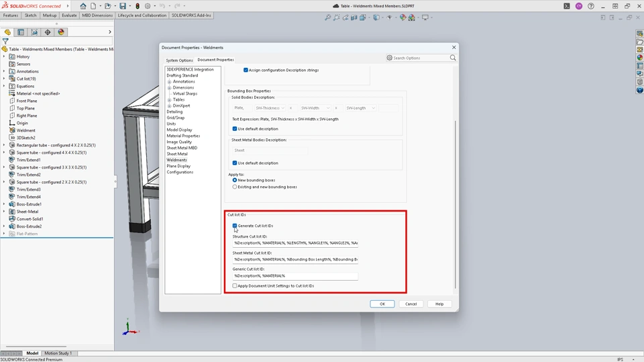Uncheck Generate Cut list IDs
The width and height of the screenshot is (644, 362).
[235, 226]
